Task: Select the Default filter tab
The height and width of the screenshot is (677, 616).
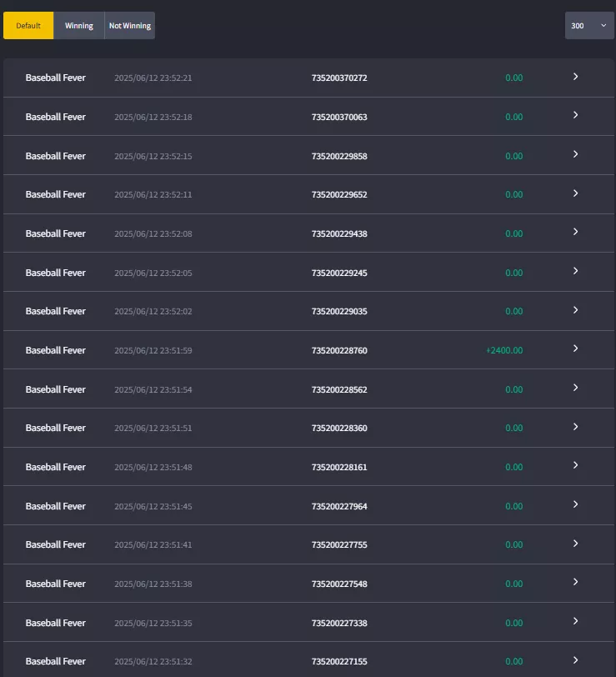Action: coord(28,26)
